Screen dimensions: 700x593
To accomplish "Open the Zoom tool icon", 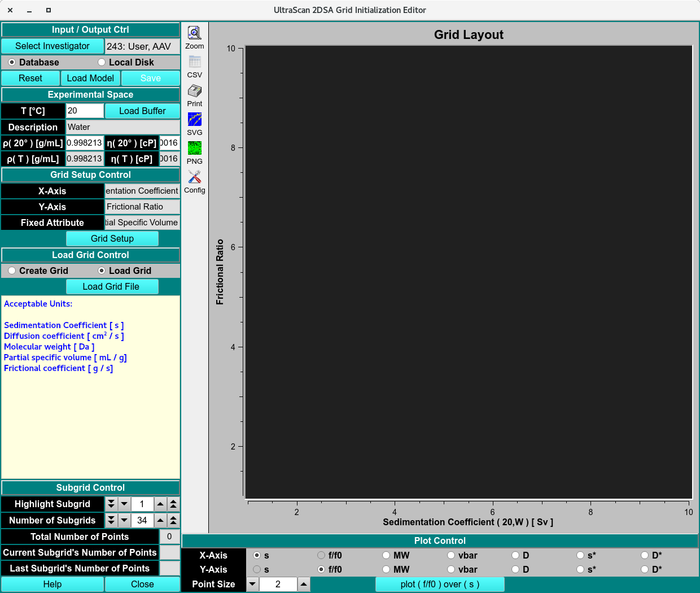I will (194, 33).
